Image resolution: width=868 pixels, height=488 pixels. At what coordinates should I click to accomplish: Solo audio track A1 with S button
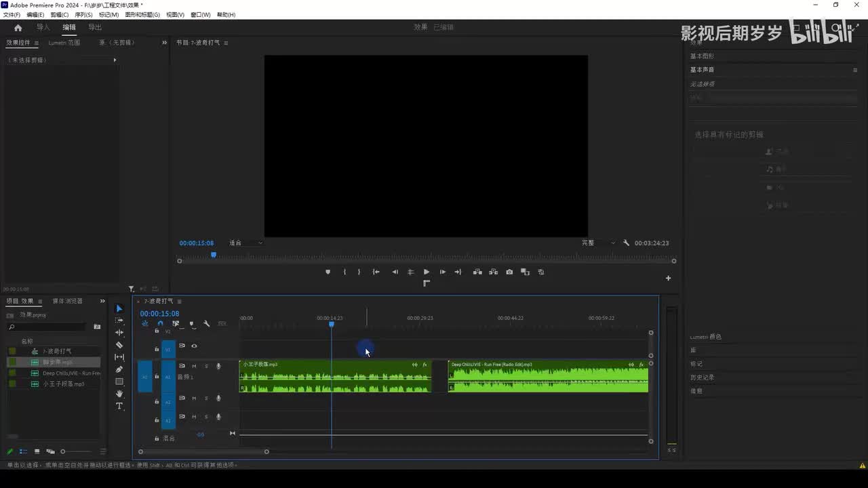point(206,366)
